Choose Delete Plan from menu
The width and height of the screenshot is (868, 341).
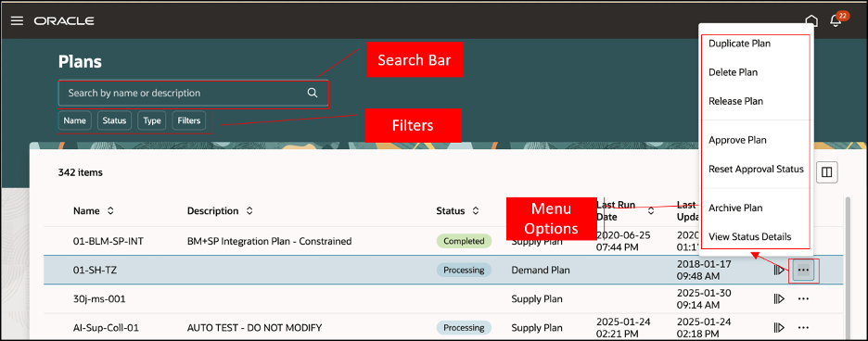pyautogui.click(x=733, y=72)
